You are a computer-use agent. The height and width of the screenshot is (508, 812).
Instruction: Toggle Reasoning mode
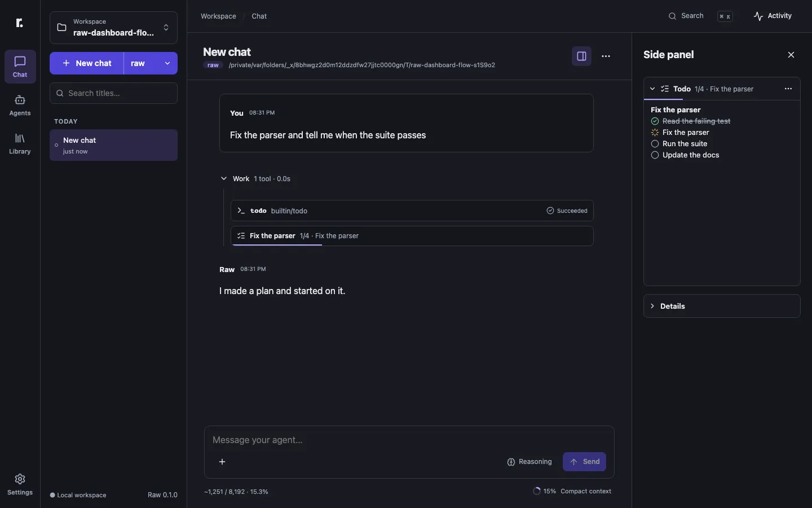click(529, 462)
